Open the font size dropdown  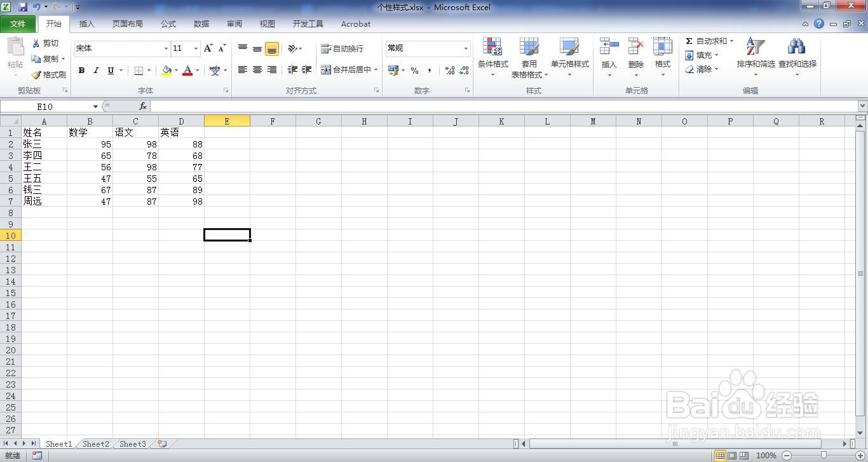(196, 48)
